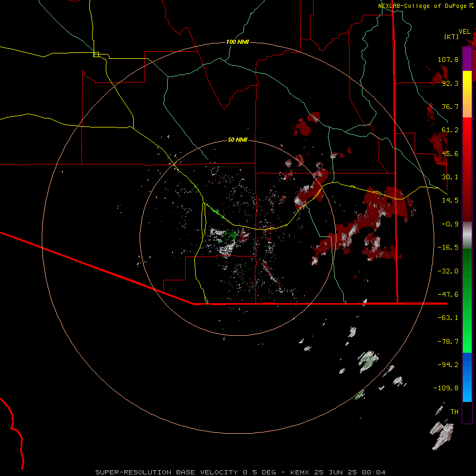Click the Super-Resolution Base Velocity caption at bottom
Viewport: 476px width, 476px height.
(241, 472)
